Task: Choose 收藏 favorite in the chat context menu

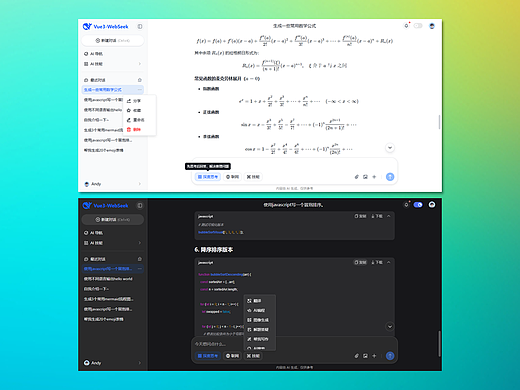Action: (x=139, y=111)
